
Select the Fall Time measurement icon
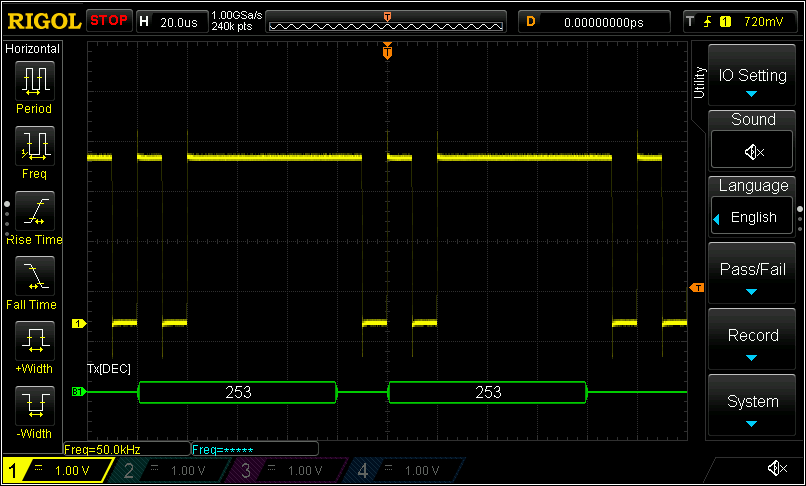(34, 276)
